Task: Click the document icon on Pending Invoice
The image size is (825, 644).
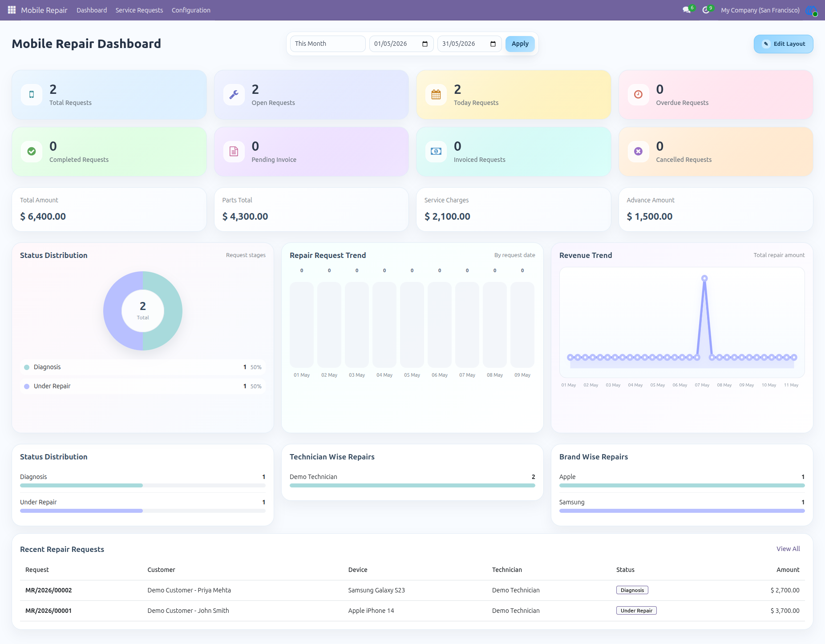Action: (x=234, y=151)
